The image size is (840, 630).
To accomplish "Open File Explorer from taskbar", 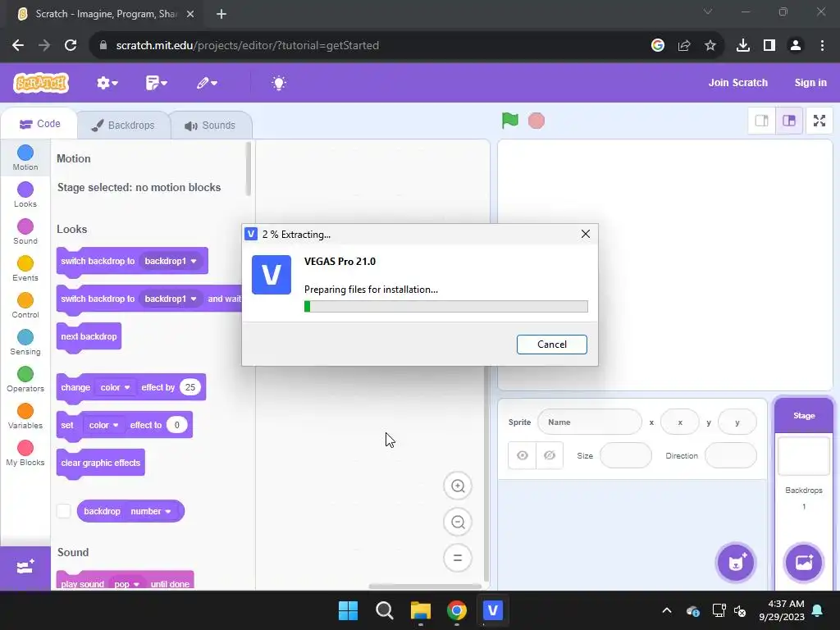I will 421,610.
